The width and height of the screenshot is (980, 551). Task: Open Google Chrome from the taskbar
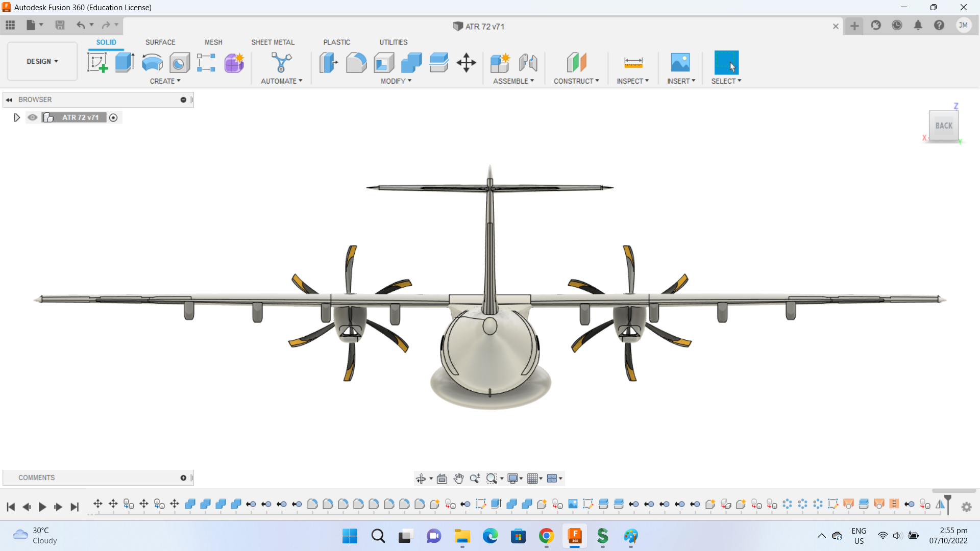coord(546,536)
